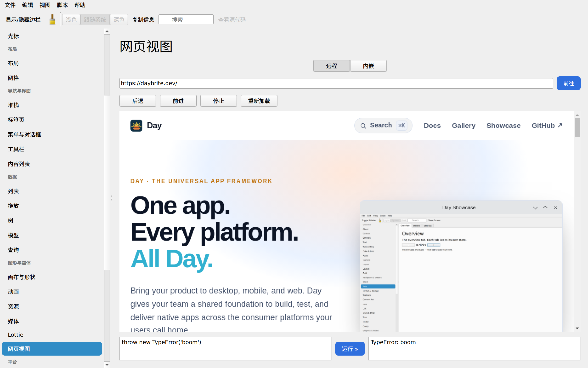Image resolution: width=588 pixels, height=368 pixels.
Task: Open the Docs link on the web page
Action: click(432, 126)
